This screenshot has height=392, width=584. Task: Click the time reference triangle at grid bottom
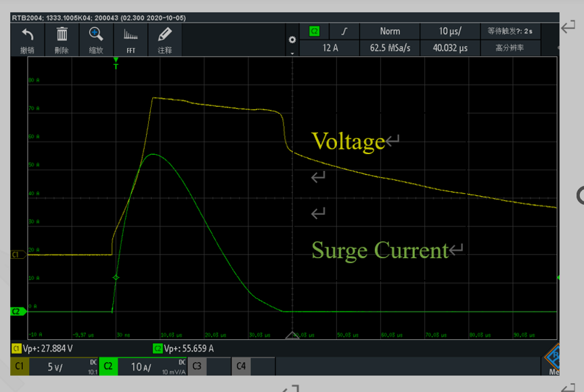point(292,335)
